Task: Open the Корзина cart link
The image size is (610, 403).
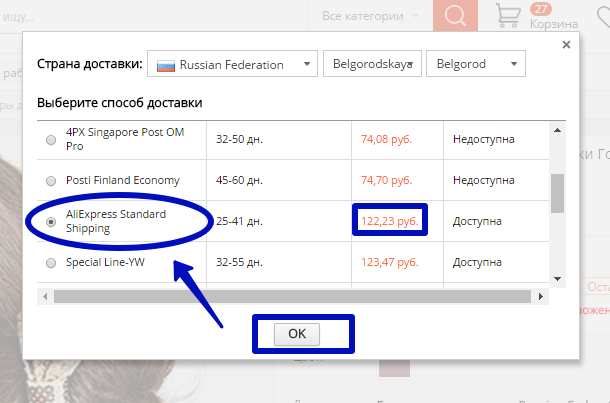Action: 554,24
